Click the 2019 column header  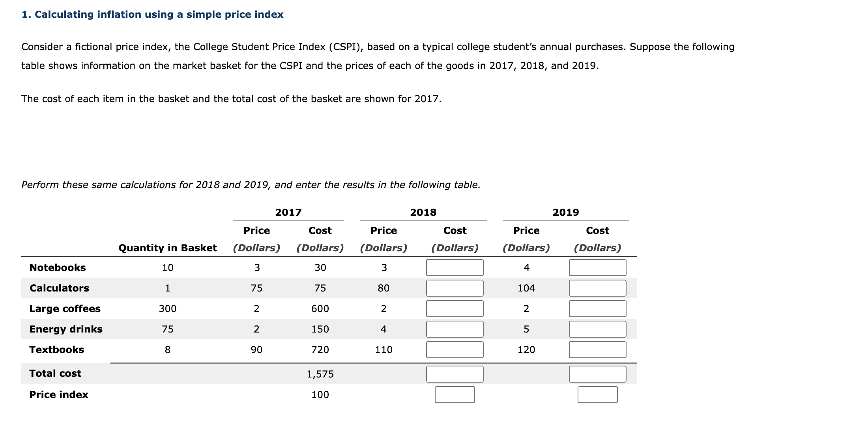click(x=565, y=212)
